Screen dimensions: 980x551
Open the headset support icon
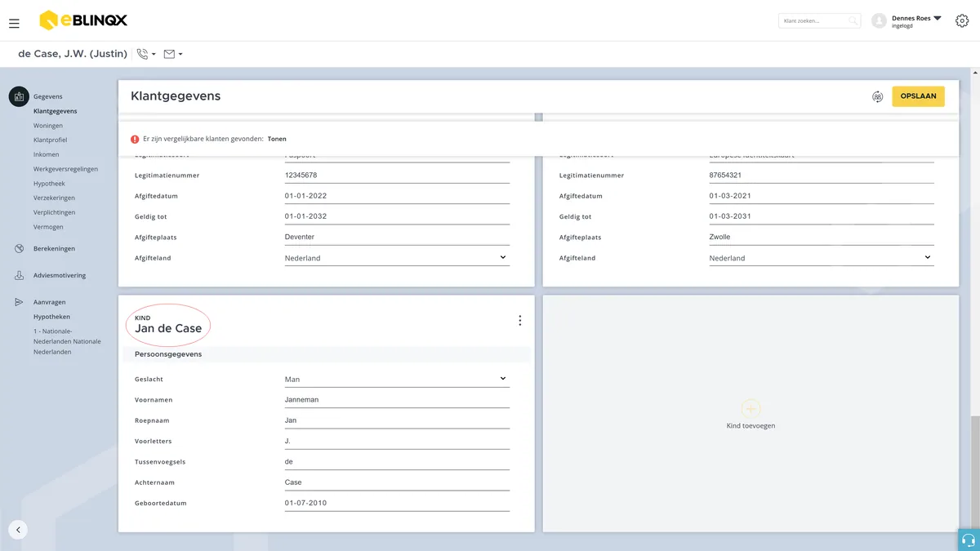pyautogui.click(x=969, y=540)
